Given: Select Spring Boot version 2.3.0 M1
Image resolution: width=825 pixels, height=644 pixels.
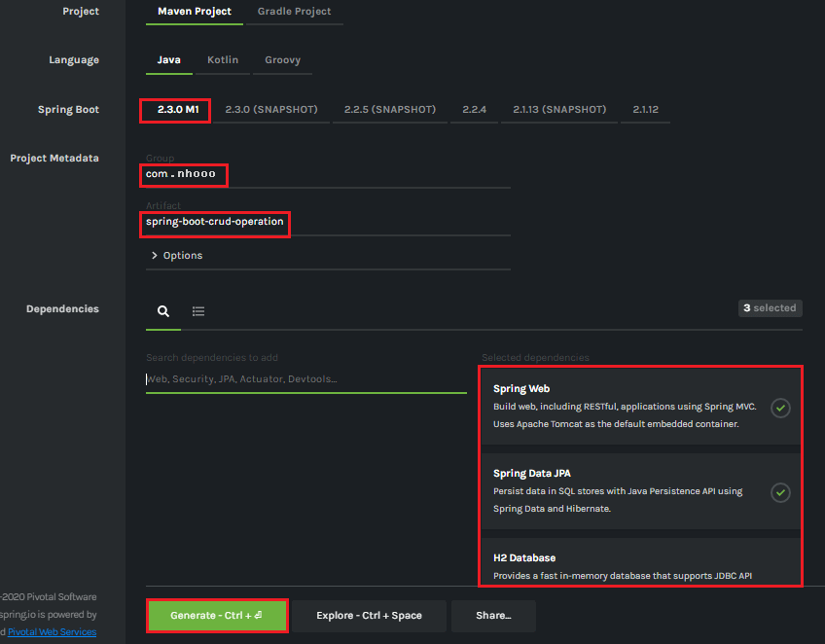Looking at the screenshot, I should 176,110.
